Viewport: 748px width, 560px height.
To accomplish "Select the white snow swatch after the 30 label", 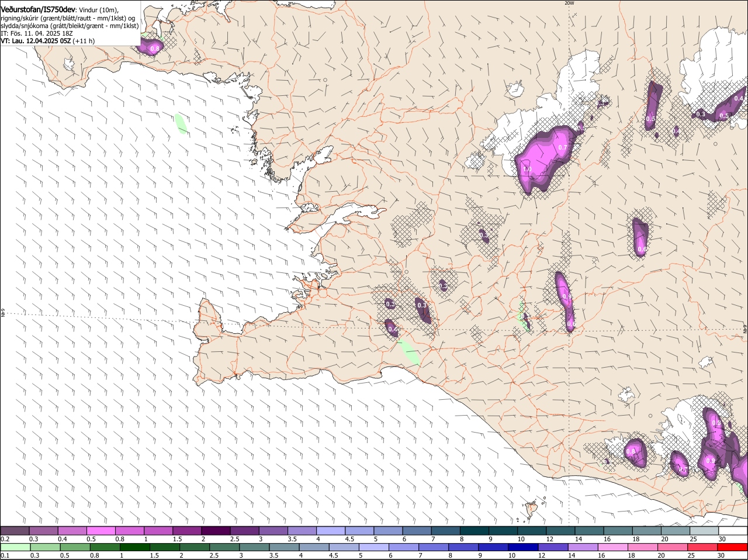I will [x=733, y=530].
